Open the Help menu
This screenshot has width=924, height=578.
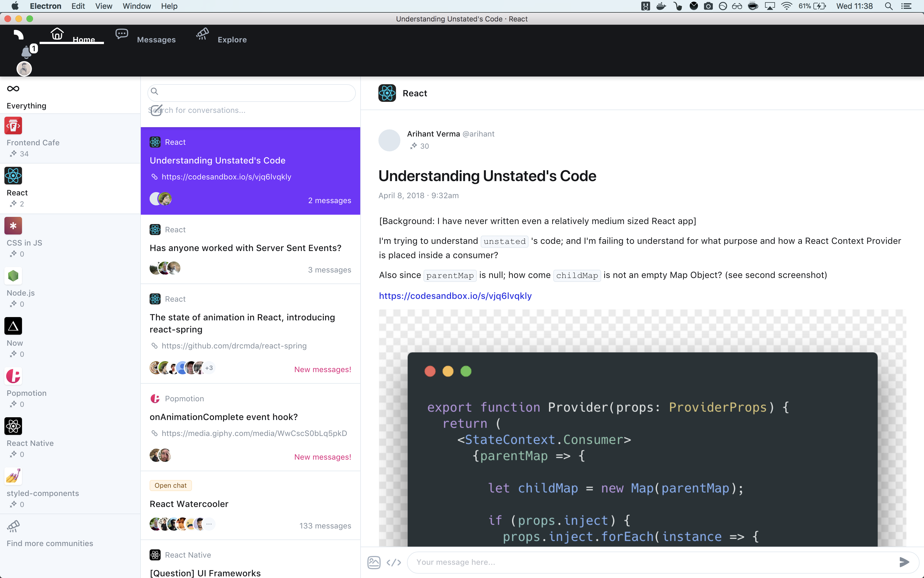tap(169, 6)
